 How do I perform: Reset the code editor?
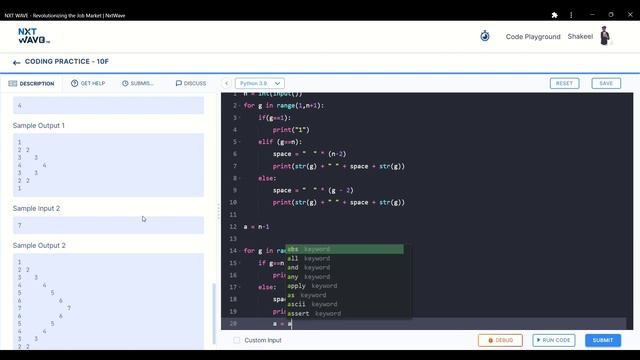point(564,83)
